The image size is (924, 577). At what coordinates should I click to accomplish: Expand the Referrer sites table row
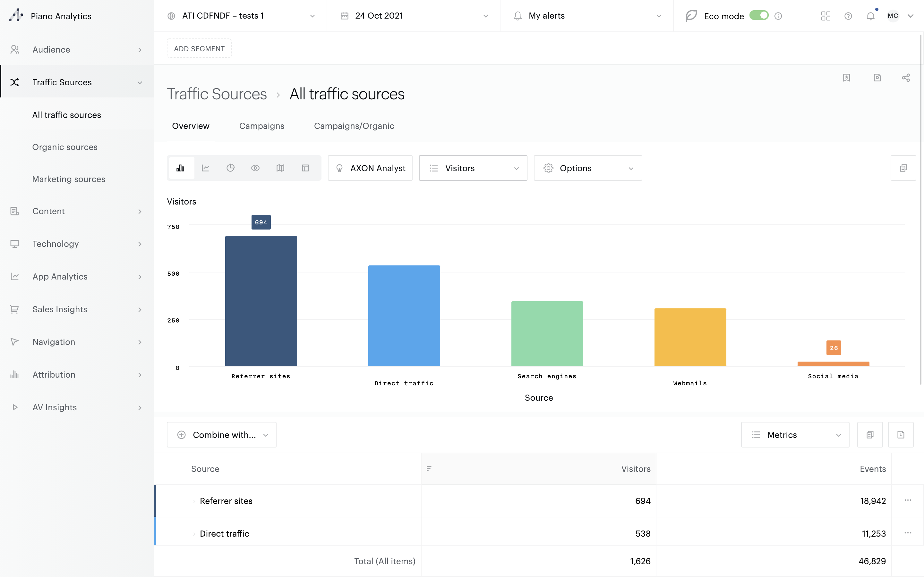pos(194,501)
